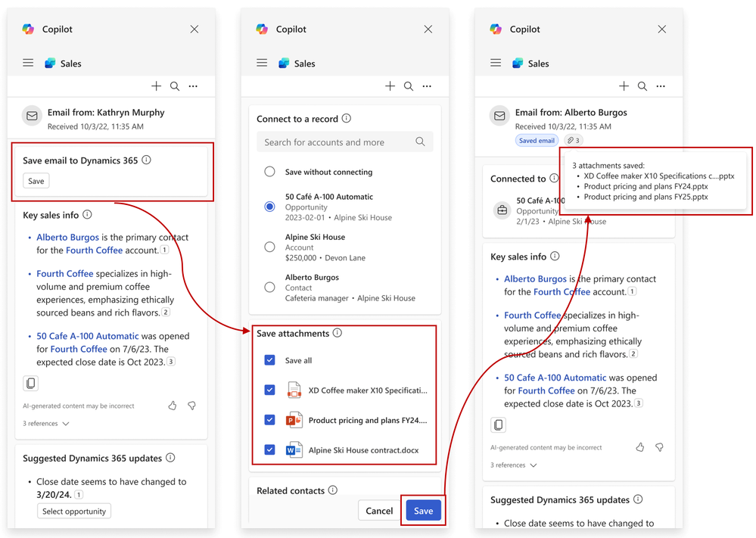Show info for Key sales info in right panel
Viewport: 756px width, 538px height.
[555, 256]
